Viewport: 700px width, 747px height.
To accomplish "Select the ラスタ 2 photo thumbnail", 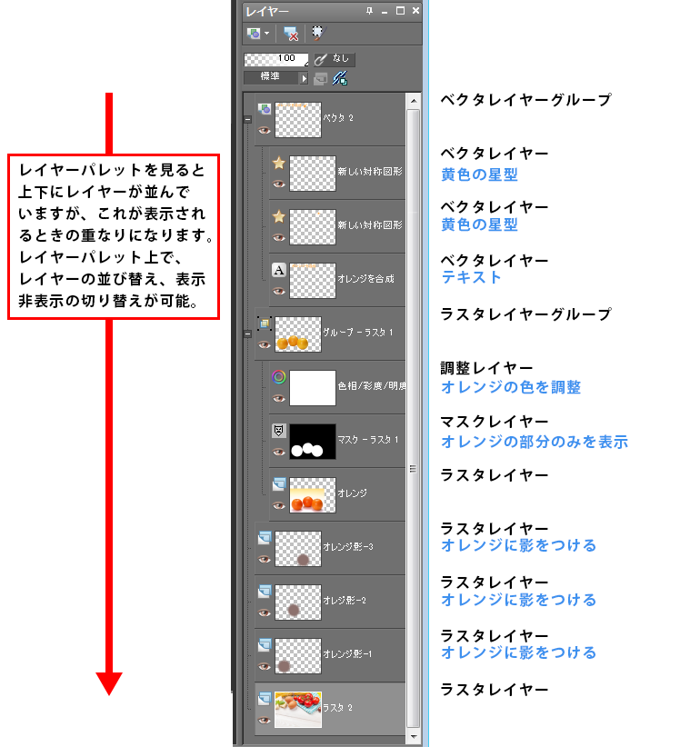I will point(298,710).
